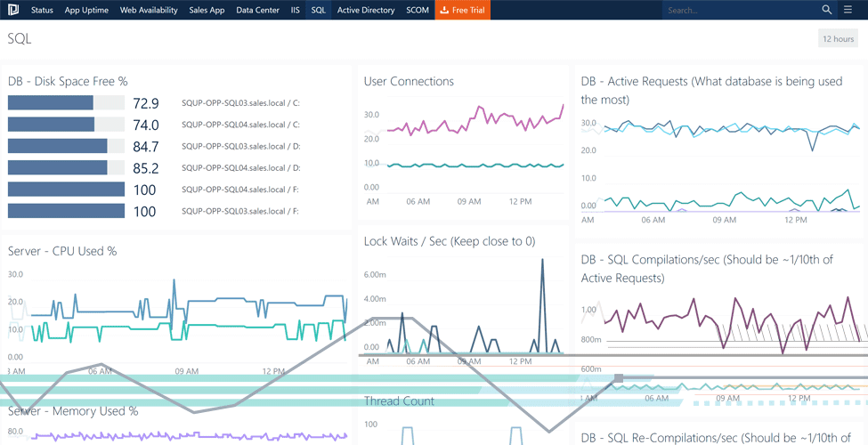Open SQUP-OPP-SQL04.sales.local / D: entry
The width and height of the screenshot is (868, 445).
coord(240,168)
